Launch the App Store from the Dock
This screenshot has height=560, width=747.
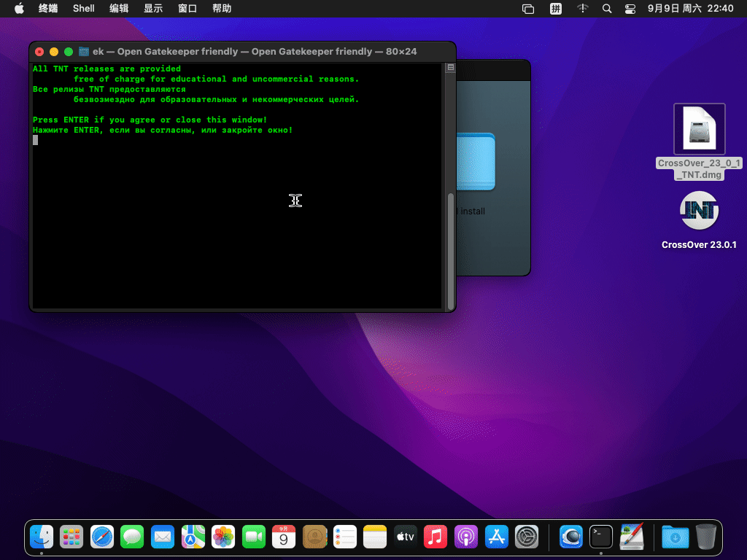[496, 537]
